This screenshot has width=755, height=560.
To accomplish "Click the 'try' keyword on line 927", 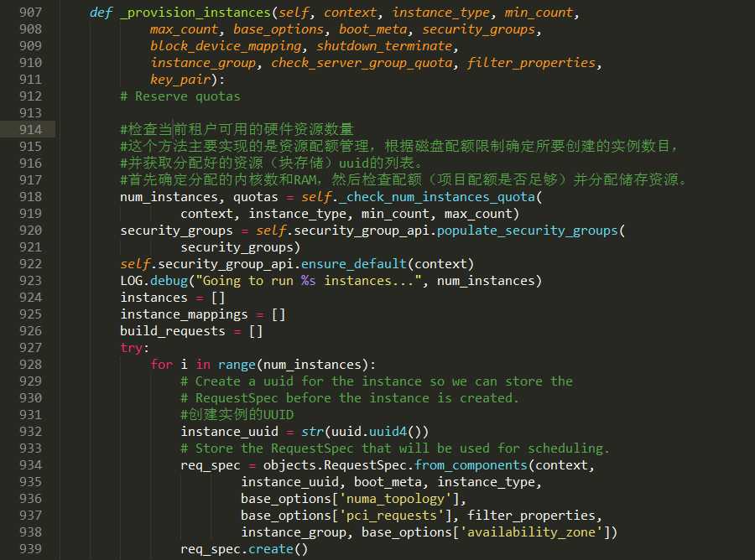I will click(132, 348).
